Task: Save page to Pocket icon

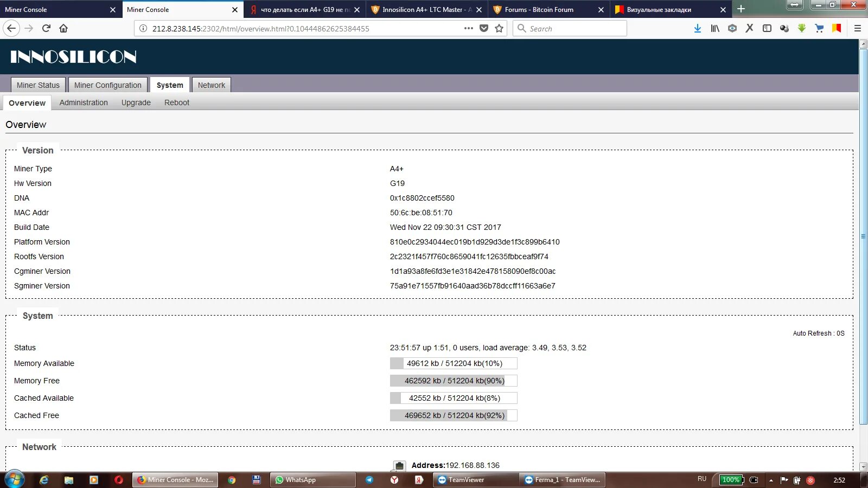Action: pyautogui.click(x=484, y=28)
